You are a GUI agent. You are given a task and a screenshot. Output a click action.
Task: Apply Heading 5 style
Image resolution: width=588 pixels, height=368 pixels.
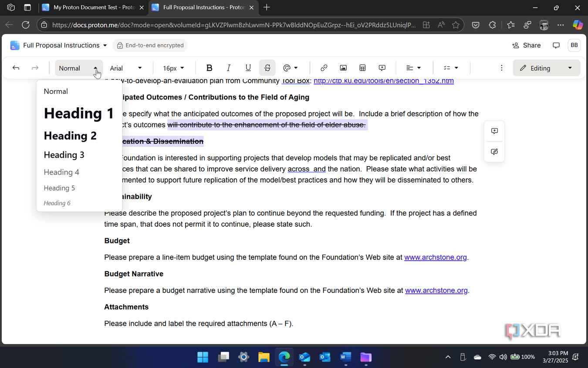59,188
